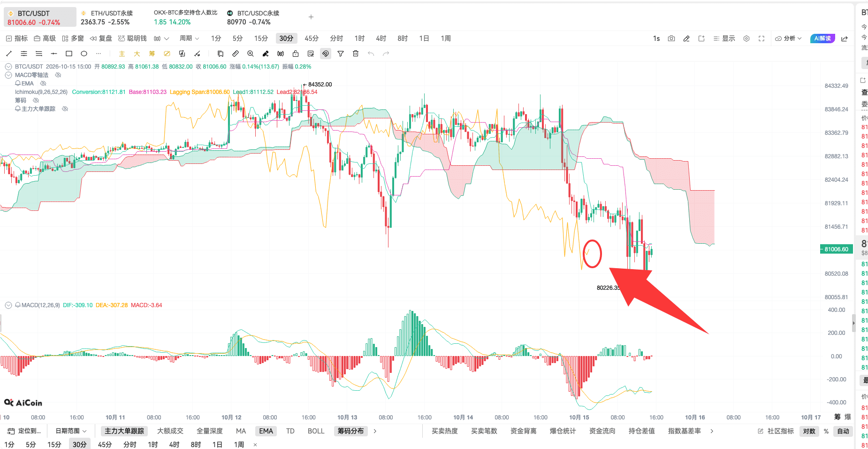Click the undo arrow
Screen dimensions: 868x449
click(371, 54)
